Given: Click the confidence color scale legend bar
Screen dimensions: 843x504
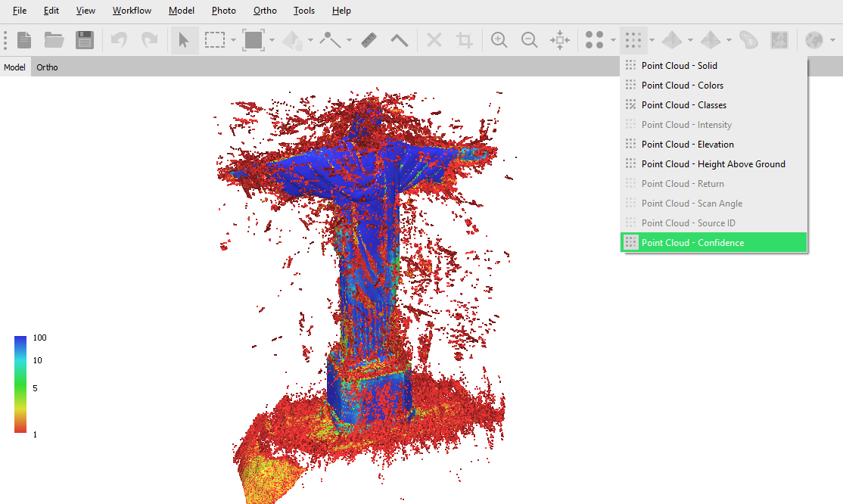Looking at the screenshot, I should [20, 384].
